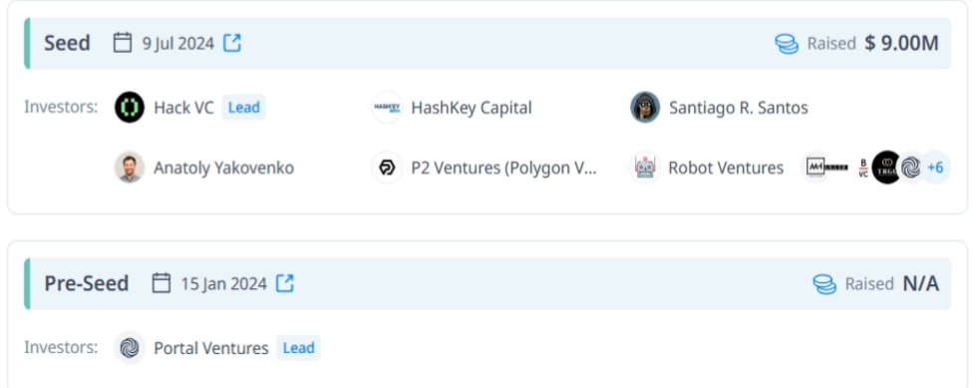The image size is (980, 388).
Task: Open the Seed round external link icon
Action: pos(232,43)
